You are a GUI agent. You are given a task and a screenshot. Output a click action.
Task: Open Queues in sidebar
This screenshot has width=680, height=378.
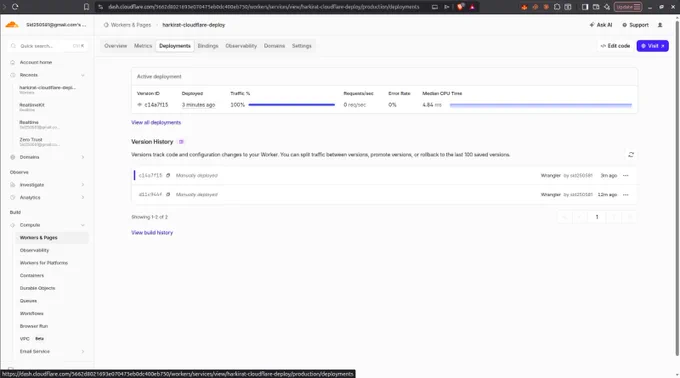[x=28, y=301]
